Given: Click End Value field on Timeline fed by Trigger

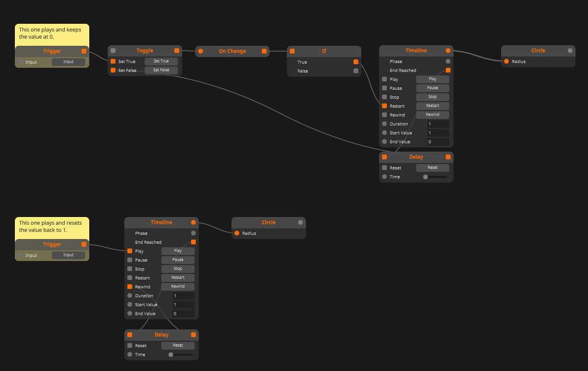Looking at the screenshot, I should pyautogui.click(x=182, y=313).
